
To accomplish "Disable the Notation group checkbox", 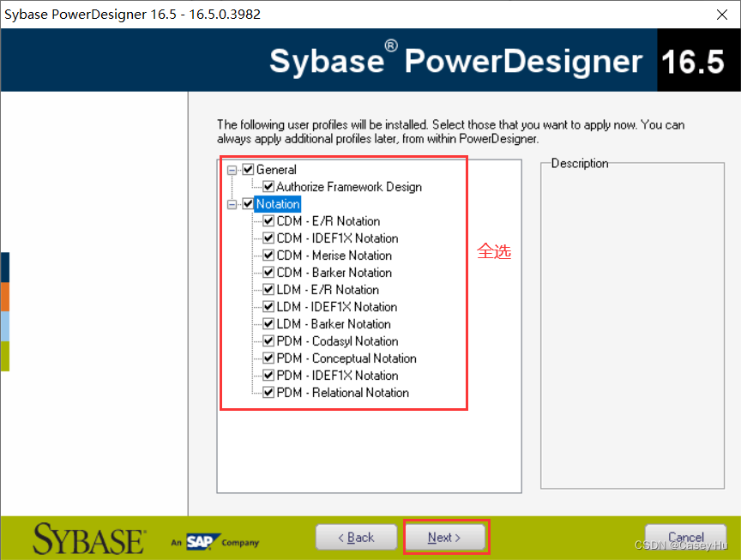I will click(248, 204).
